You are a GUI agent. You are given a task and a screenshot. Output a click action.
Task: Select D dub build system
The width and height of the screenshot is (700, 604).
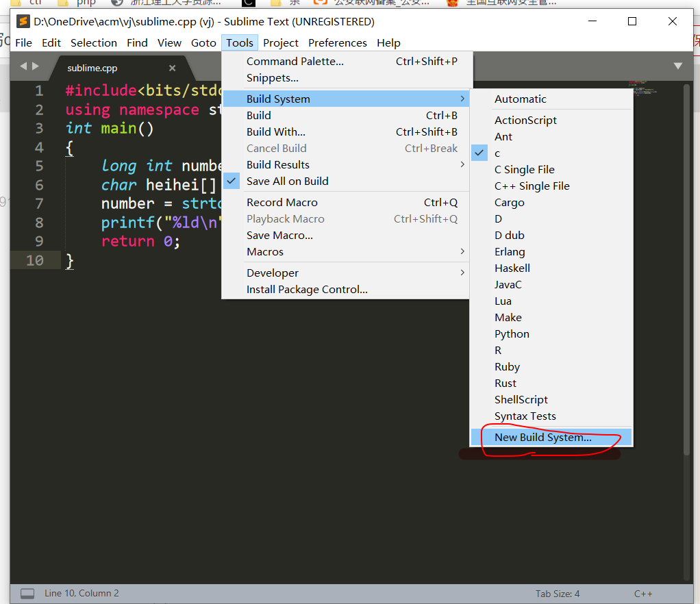tap(551, 236)
